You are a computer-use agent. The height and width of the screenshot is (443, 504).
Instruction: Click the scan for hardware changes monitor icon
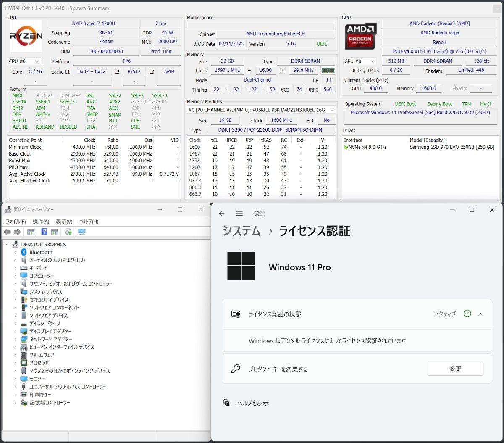coord(82,232)
